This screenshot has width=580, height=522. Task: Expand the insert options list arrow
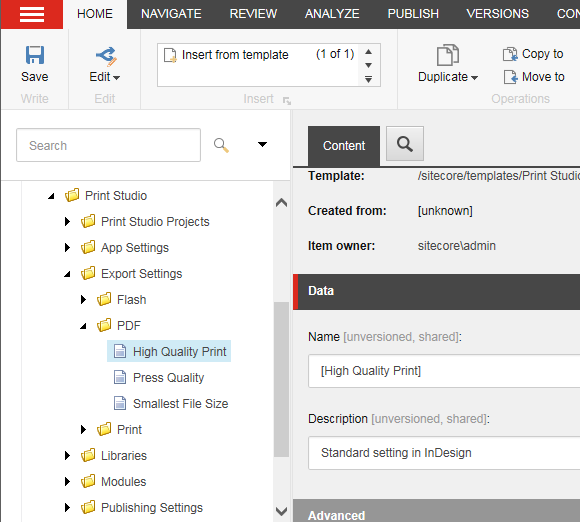click(368, 79)
